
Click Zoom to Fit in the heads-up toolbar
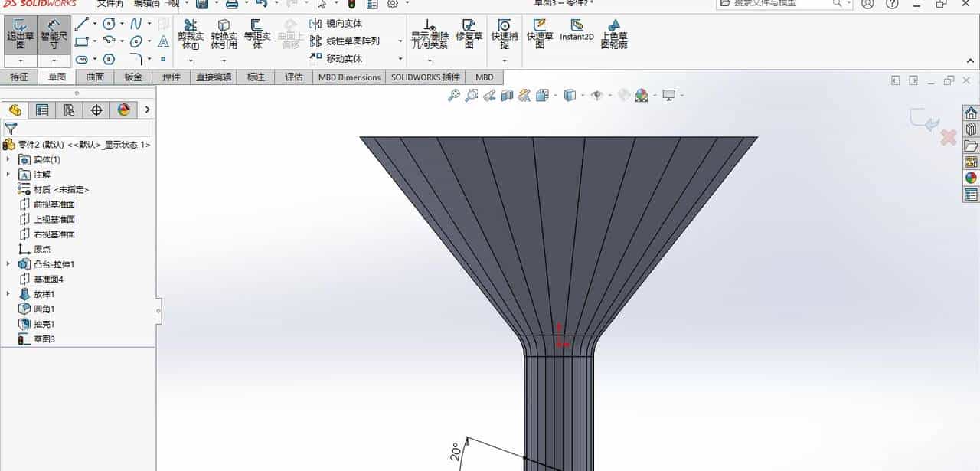454,95
